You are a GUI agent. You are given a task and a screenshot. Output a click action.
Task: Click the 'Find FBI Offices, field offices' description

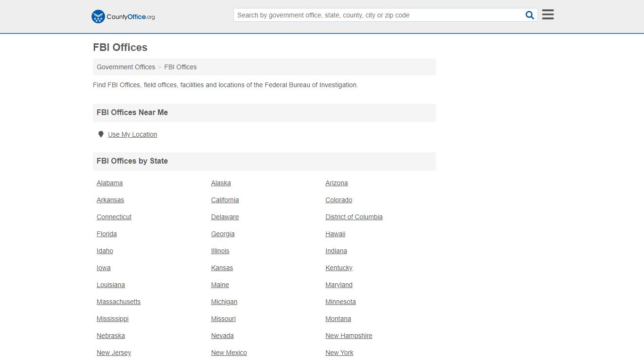225,85
